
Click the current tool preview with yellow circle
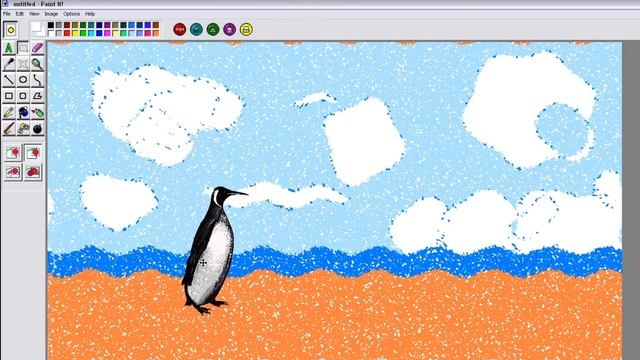11,30
